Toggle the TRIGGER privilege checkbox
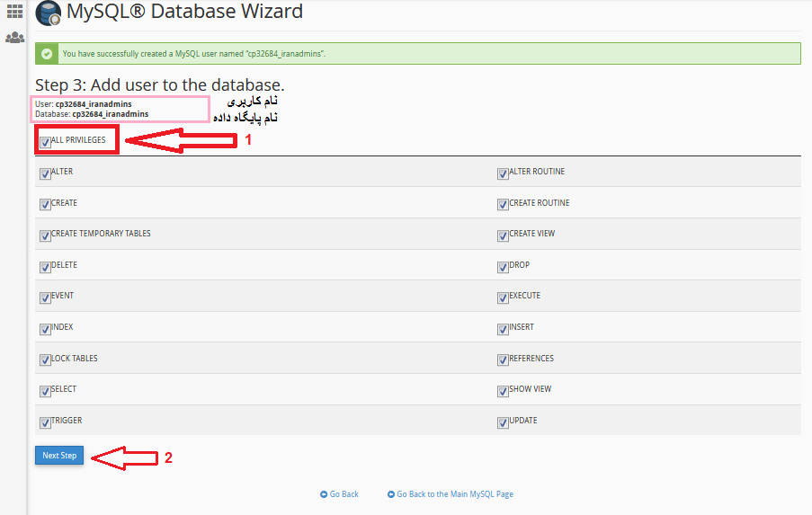Viewport: 812px width, 515px height. (45, 422)
